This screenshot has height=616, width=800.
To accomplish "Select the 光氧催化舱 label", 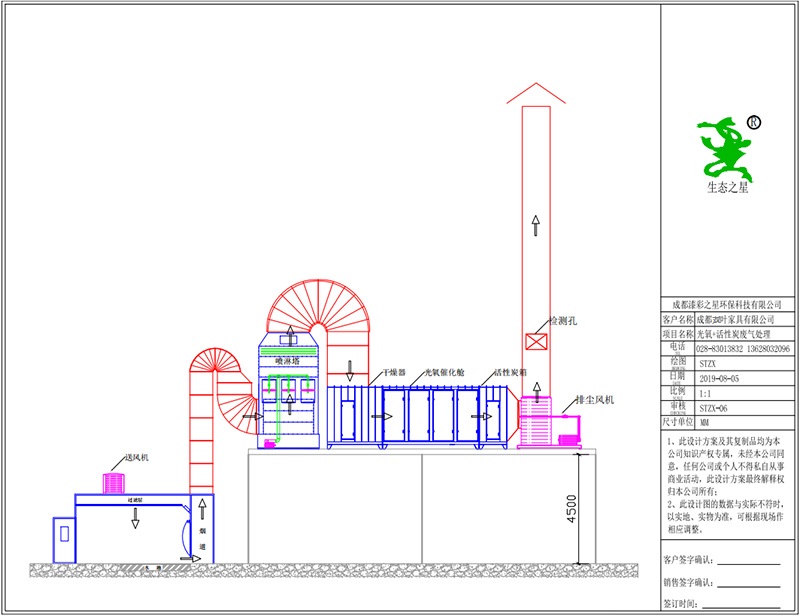I will pyautogui.click(x=443, y=371).
